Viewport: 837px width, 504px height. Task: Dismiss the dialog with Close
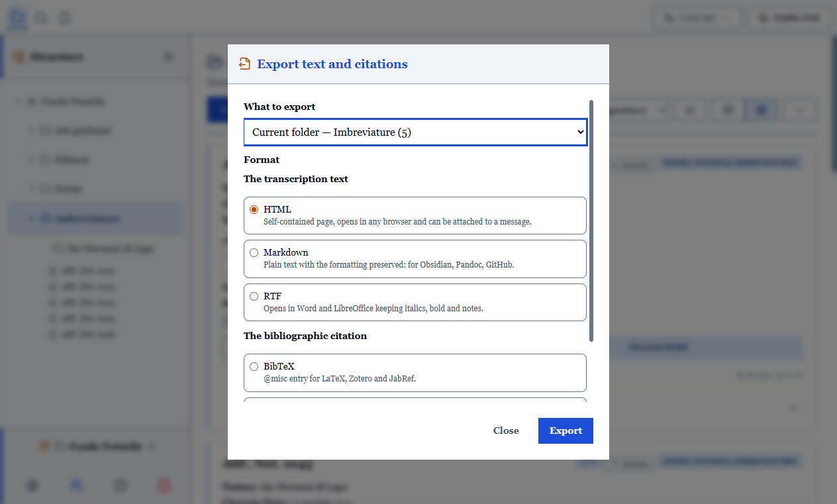tap(506, 430)
